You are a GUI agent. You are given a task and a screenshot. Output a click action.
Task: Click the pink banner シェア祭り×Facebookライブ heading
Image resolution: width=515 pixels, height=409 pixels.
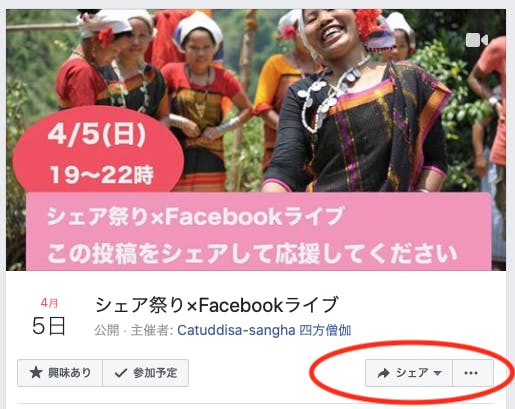pyautogui.click(x=195, y=217)
